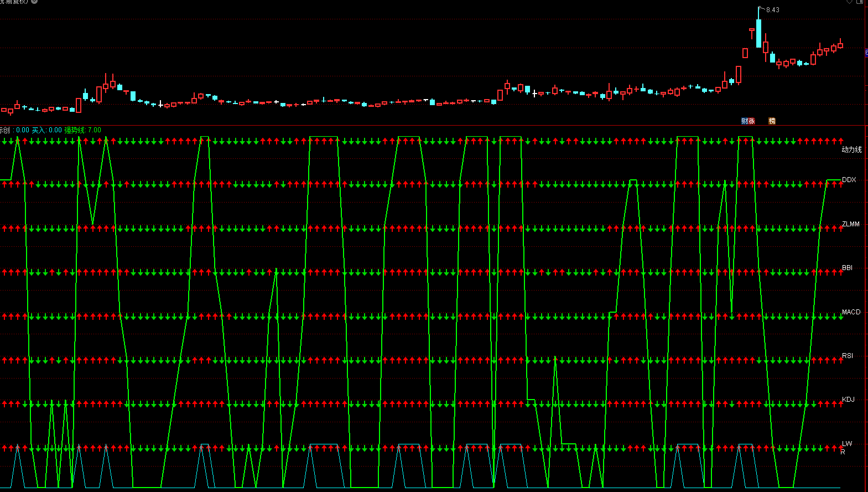Viewport: 868px width, 492px height.
Task: Select the 动力线 indicator row label
Action: coord(851,149)
